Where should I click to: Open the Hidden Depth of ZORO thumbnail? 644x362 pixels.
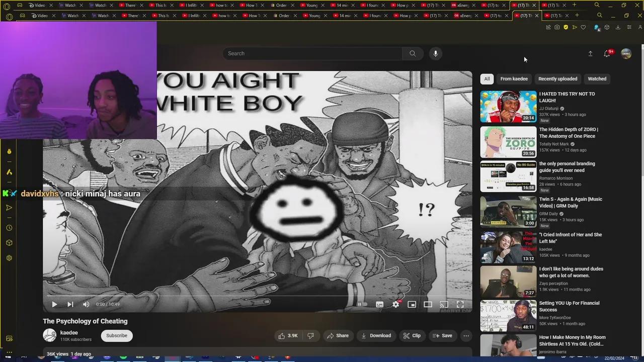pos(508,142)
